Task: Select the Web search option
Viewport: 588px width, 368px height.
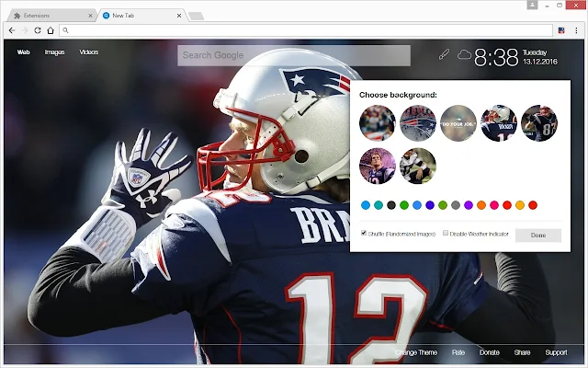Action: click(x=23, y=52)
